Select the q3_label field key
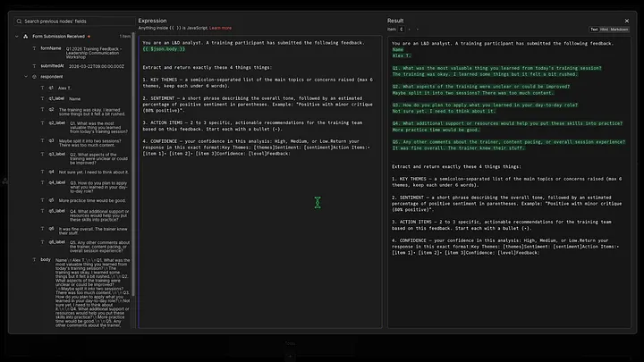This screenshot has height=362, width=644. (57, 155)
